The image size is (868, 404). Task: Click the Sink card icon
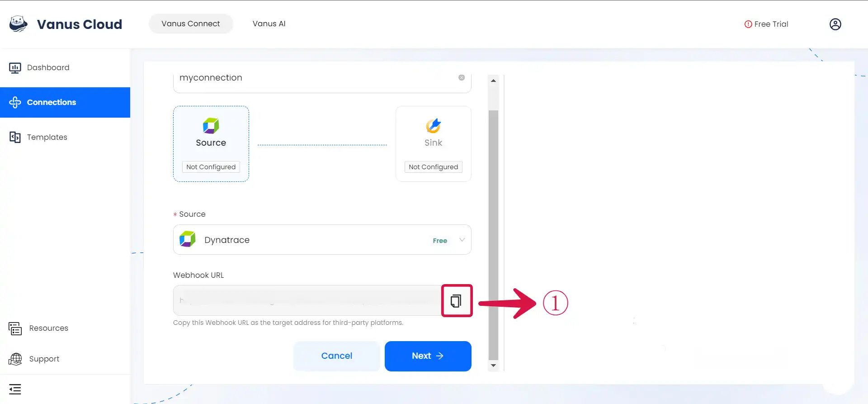[x=433, y=126]
